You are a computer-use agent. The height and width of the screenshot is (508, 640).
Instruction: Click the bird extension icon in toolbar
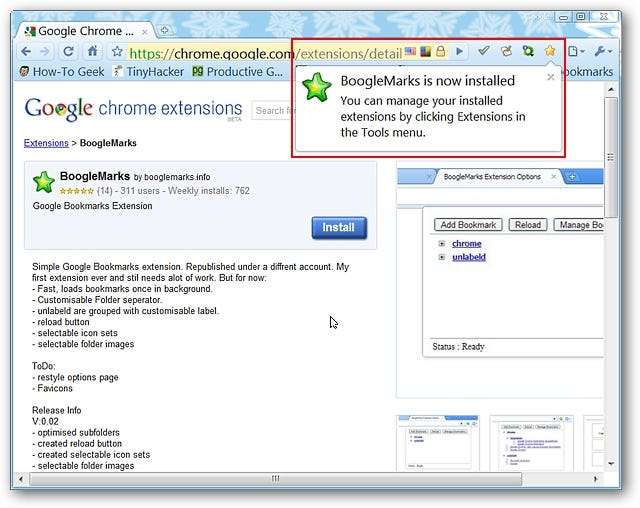506,51
